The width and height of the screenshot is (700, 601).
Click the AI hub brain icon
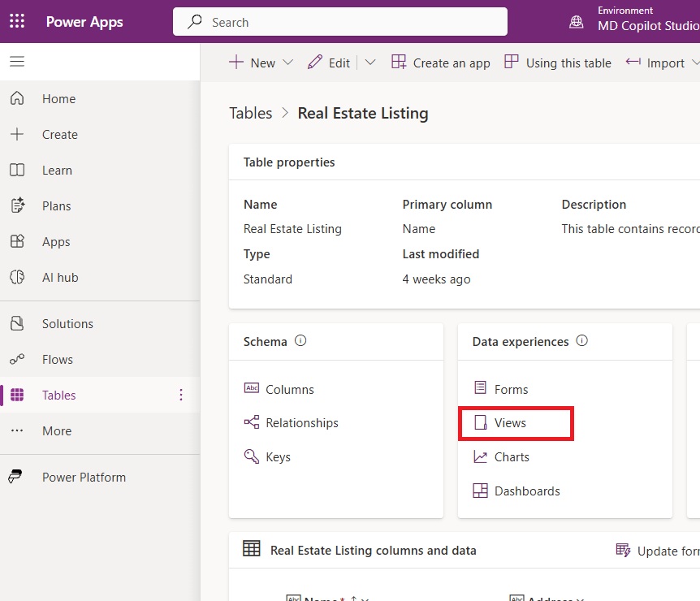coord(17,278)
